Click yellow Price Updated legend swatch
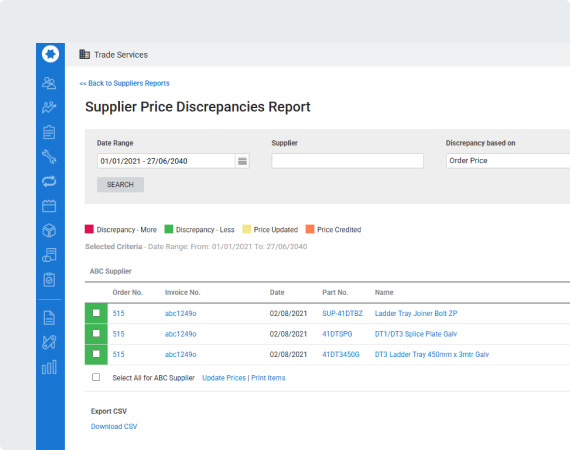Image resolution: width=570 pixels, height=450 pixels. point(246,229)
